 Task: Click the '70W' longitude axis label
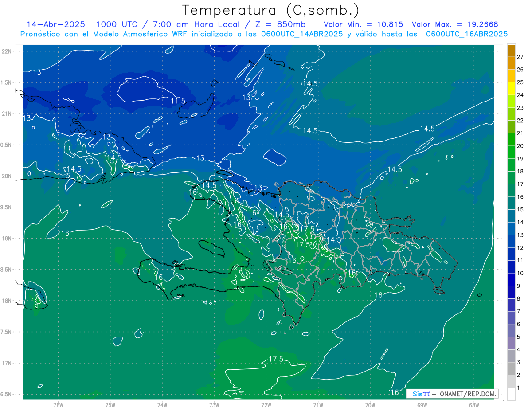coord(370,405)
